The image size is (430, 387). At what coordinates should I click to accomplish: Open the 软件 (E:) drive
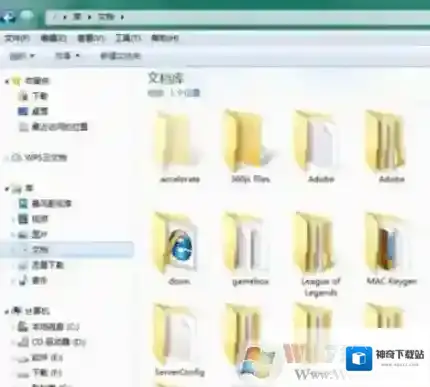[47, 358]
